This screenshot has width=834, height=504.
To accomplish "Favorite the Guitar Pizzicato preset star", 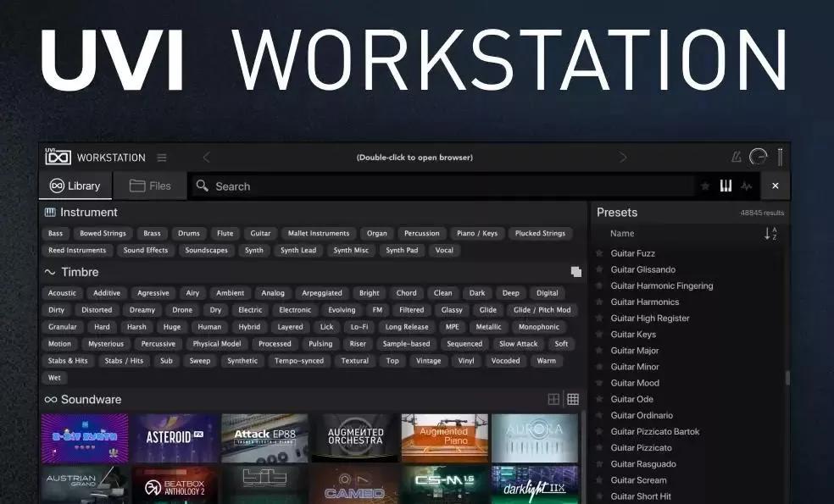I will pos(599,447).
